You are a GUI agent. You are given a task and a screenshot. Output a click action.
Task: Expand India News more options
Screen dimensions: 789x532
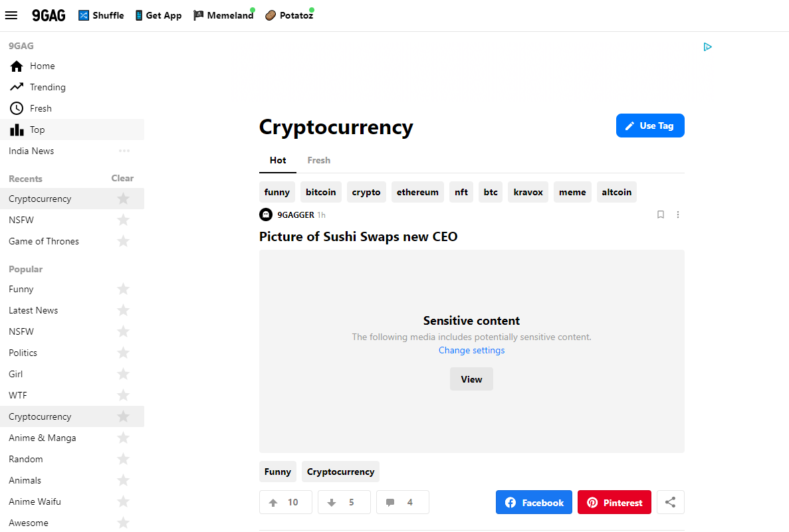(124, 151)
